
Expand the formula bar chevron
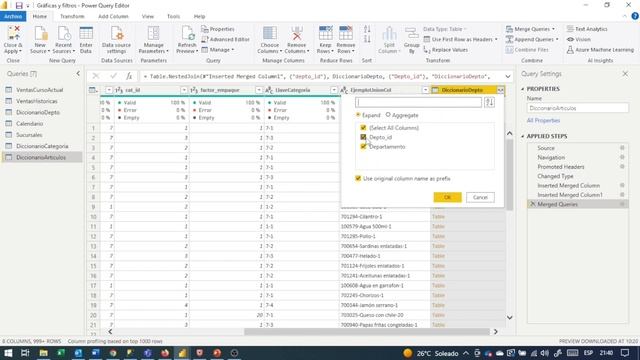[508, 76]
